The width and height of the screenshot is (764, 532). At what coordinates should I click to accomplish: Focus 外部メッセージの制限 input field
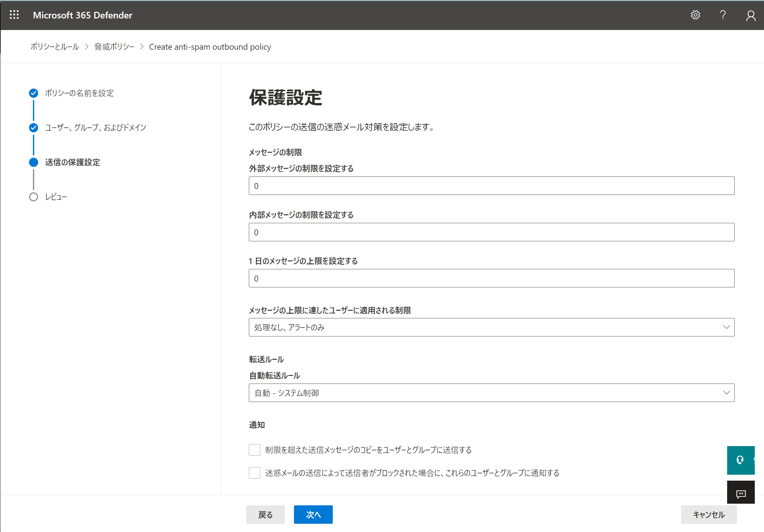click(x=491, y=186)
